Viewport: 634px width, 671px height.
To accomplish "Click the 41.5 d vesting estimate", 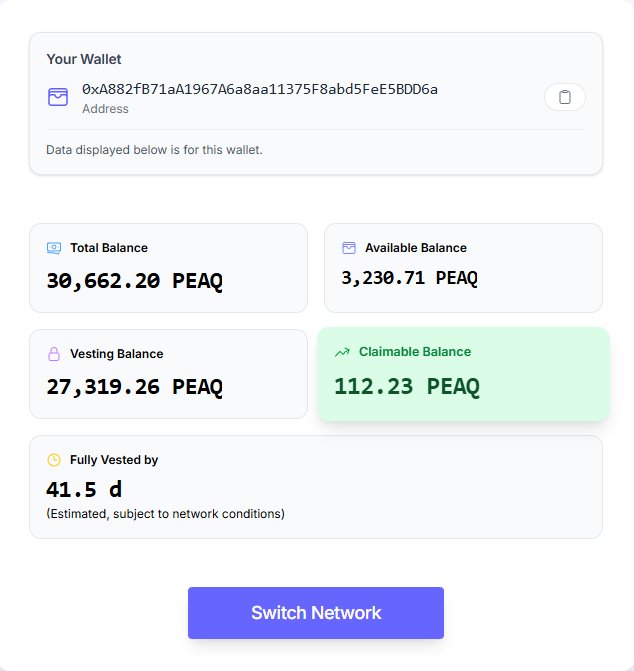I will (x=84, y=489).
